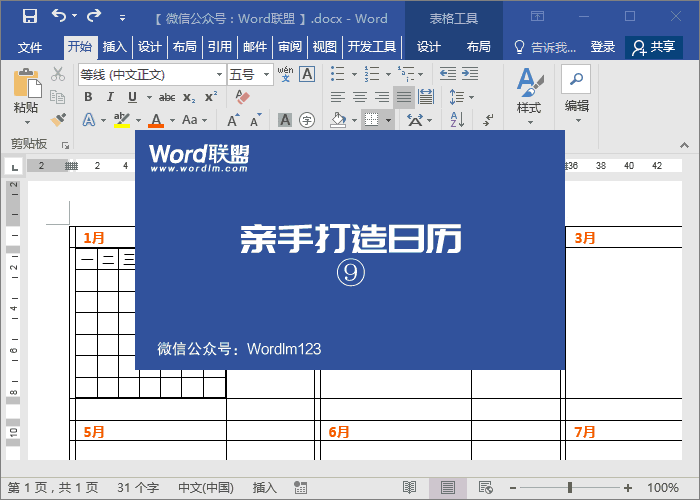
Task: Toggle underline formatting
Action: (132, 97)
